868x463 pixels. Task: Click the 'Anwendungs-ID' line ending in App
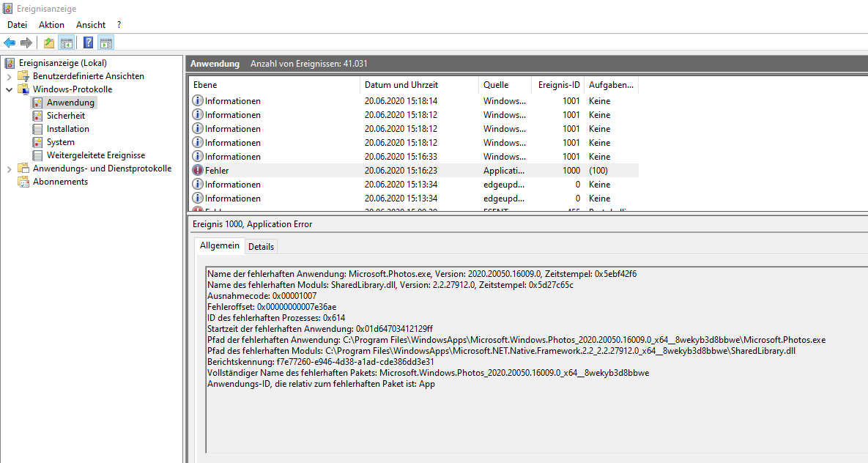[321, 384]
